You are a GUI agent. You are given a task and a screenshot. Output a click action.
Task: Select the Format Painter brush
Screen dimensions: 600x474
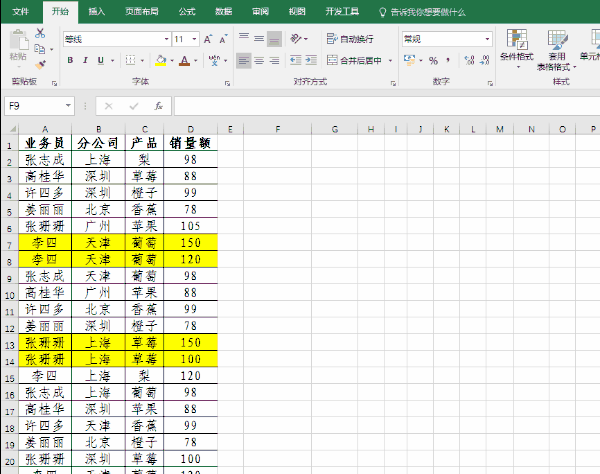(40, 63)
